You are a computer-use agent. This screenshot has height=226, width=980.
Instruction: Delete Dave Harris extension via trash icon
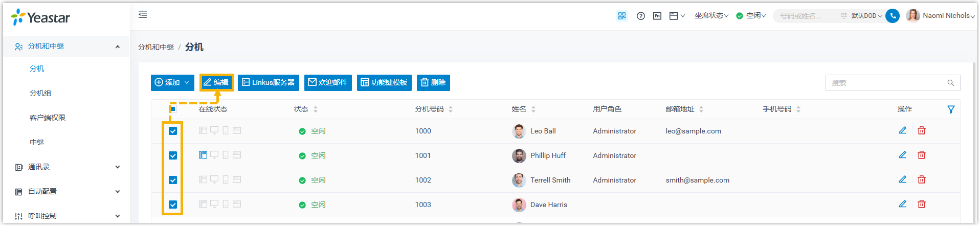pyautogui.click(x=921, y=205)
